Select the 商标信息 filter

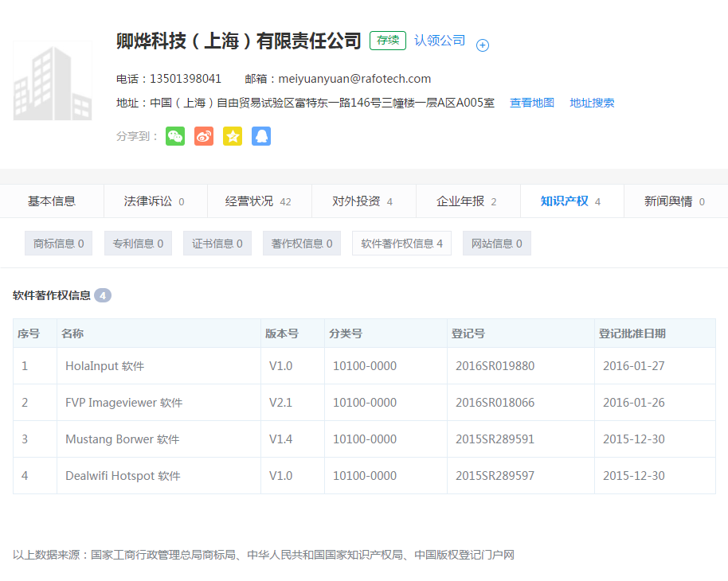[x=58, y=243]
